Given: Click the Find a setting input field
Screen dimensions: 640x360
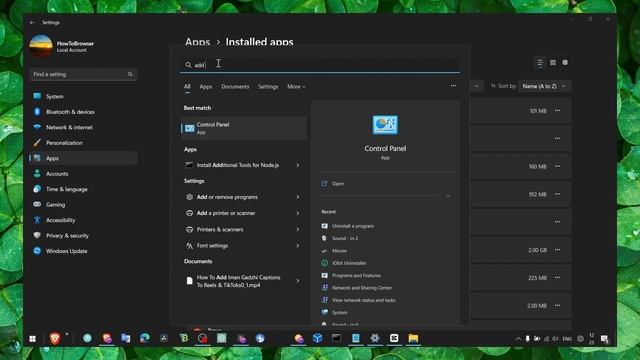Looking at the screenshot, I should (x=83, y=74).
